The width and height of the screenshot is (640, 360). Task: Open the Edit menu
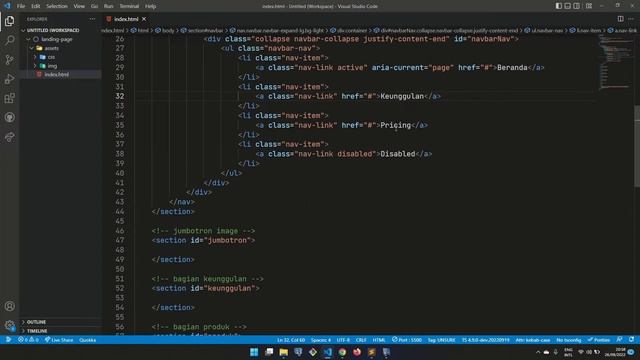36,6
